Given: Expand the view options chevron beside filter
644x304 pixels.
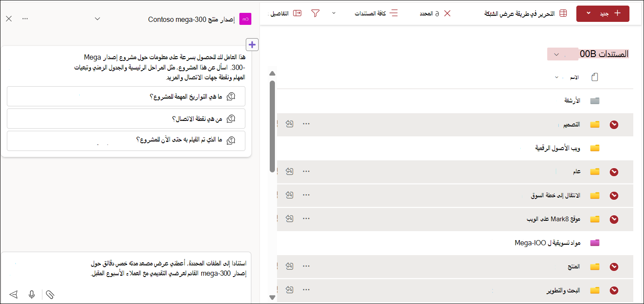Looking at the screenshot, I should 334,13.
